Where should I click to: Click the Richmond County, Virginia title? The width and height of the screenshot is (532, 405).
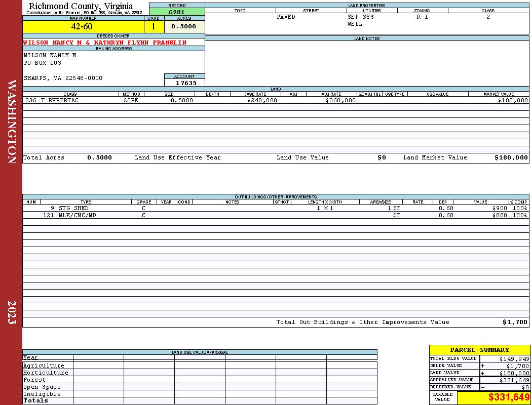coord(81,6)
